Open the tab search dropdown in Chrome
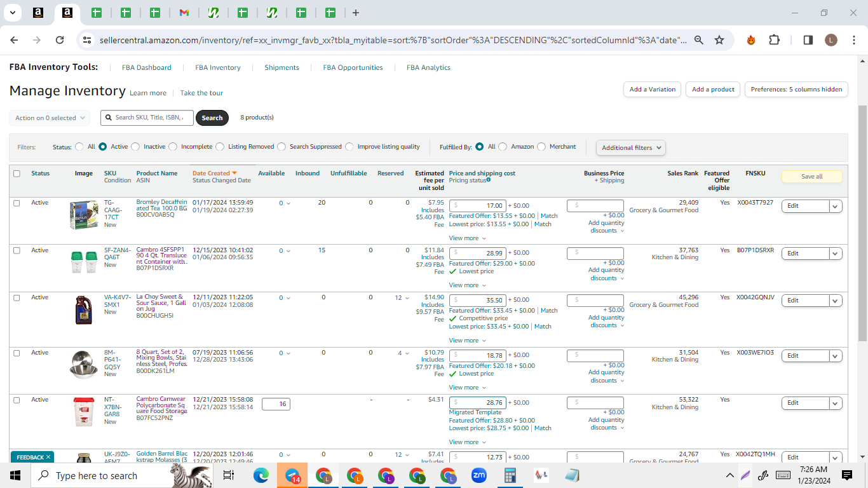This screenshot has height=488, width=868. [13, 13]
